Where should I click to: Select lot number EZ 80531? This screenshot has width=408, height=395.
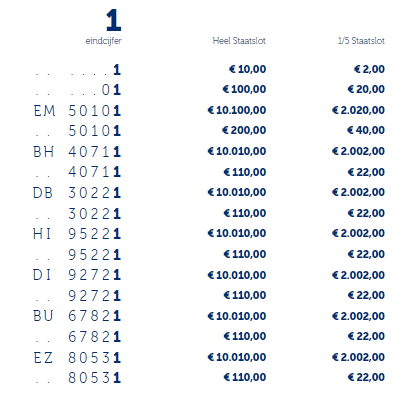click(x=77, y=358)
